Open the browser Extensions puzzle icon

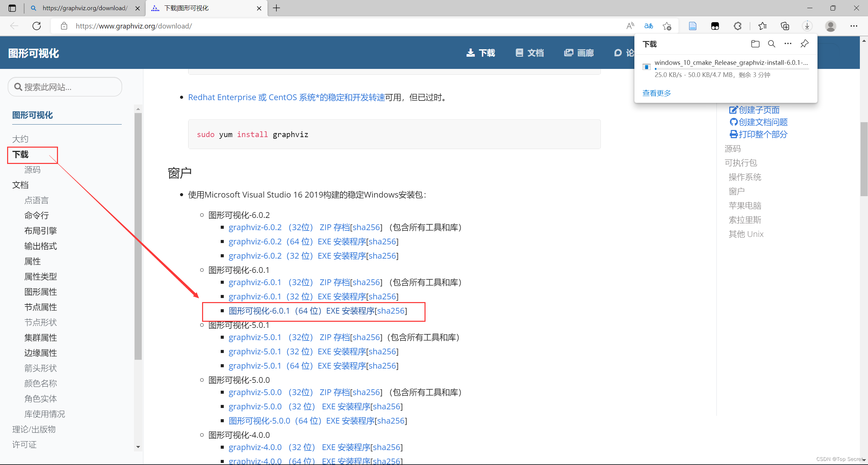pos(737,26)
